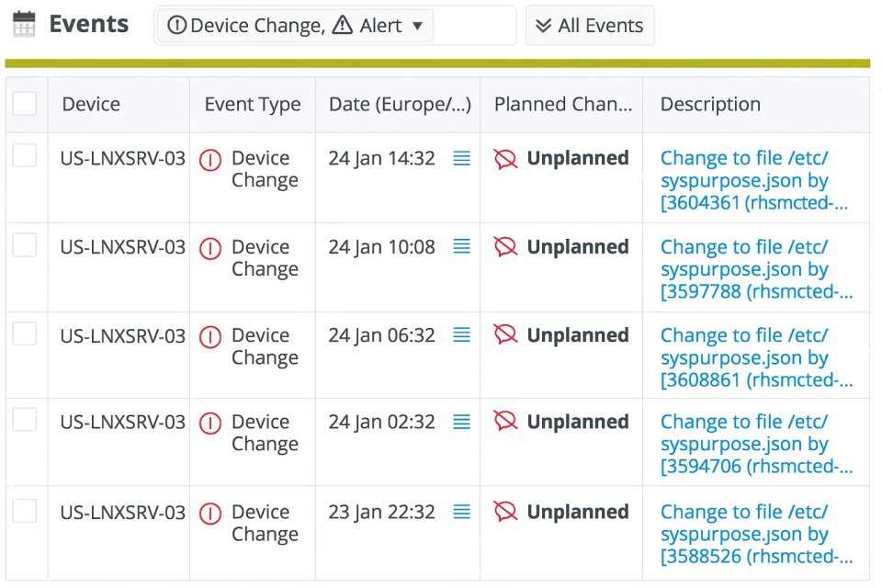This screenshot has height=588, width=882.
Task: Click US-LNXSRV-03 in the 24 Jan 06:32 row
Action: (122, 336)
